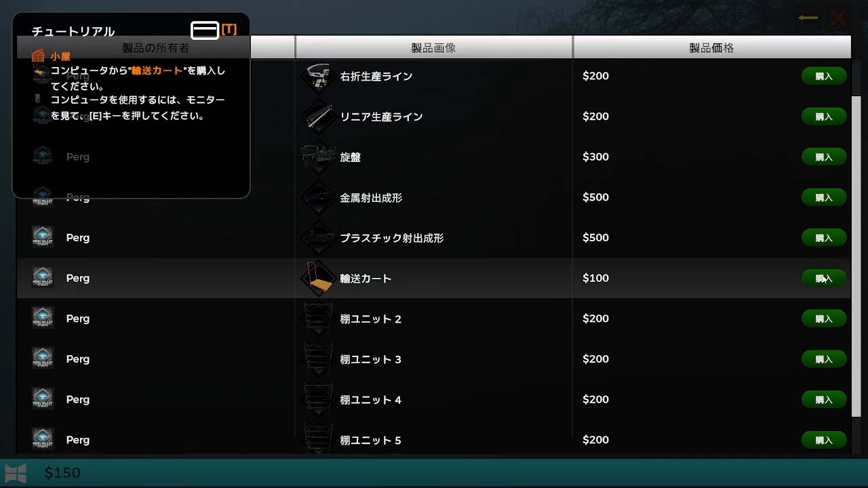Click the 小屋 house icon in tutorial
The height and width of the screenshot is (488, 868).
[38, 56]
